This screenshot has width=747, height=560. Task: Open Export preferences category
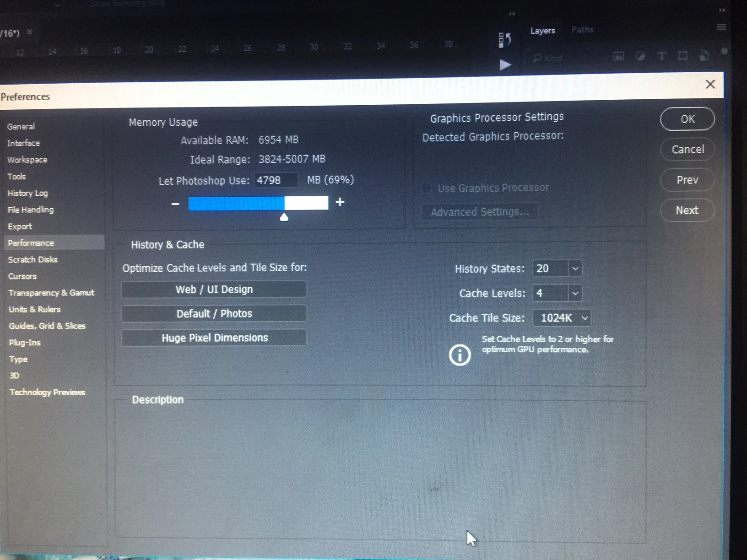20,226
